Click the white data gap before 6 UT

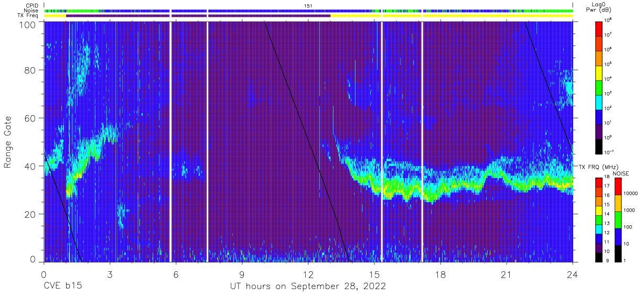click(171, 141)
